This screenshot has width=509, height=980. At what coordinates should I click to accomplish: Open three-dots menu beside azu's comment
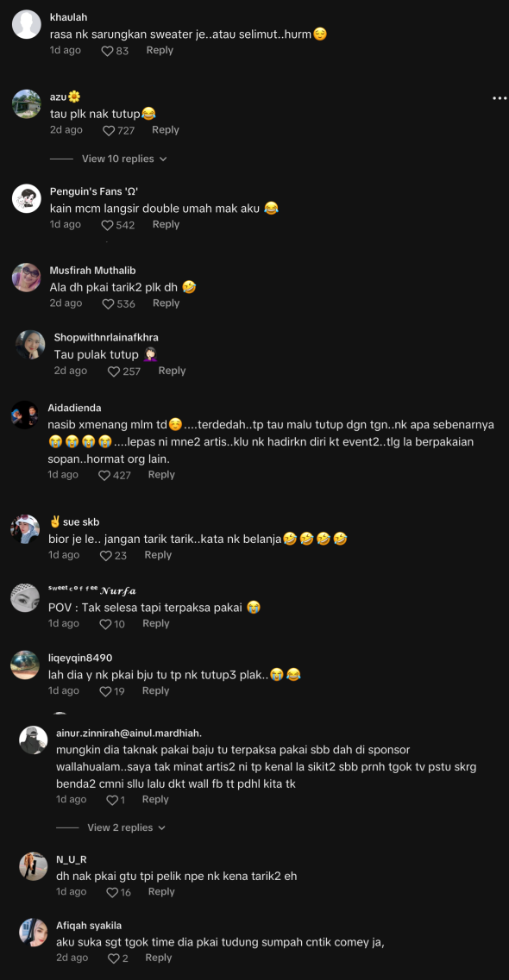[499, 98]
